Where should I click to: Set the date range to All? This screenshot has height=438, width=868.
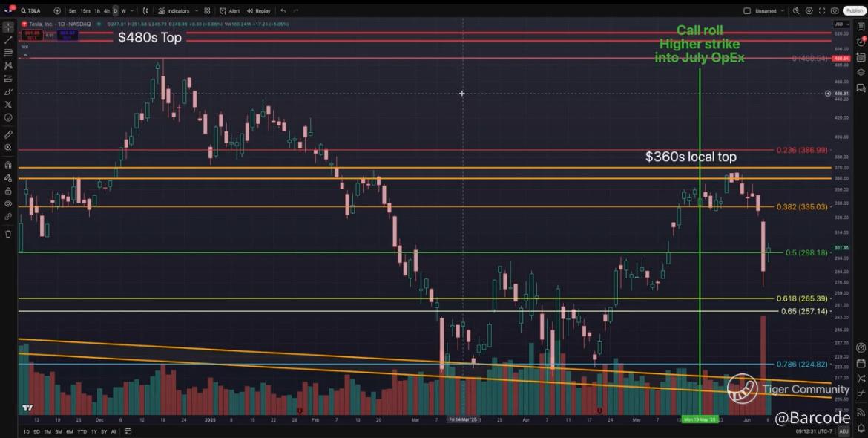(x=114, y=431)
